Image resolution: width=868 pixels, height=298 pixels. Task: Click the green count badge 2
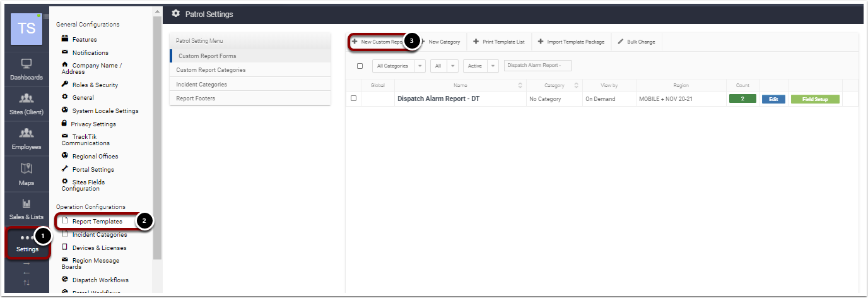pos(742,98)
